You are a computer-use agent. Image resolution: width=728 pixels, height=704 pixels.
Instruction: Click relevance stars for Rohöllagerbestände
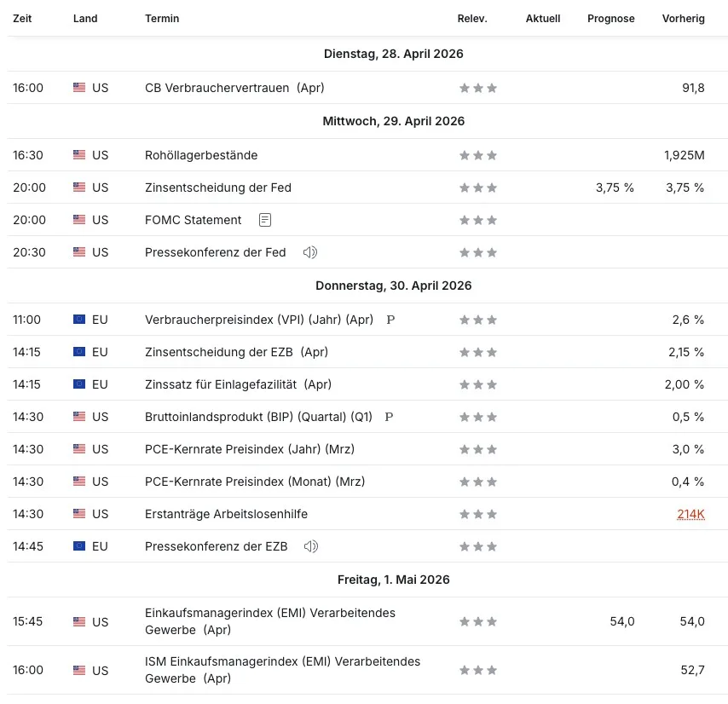pos(477,155)
